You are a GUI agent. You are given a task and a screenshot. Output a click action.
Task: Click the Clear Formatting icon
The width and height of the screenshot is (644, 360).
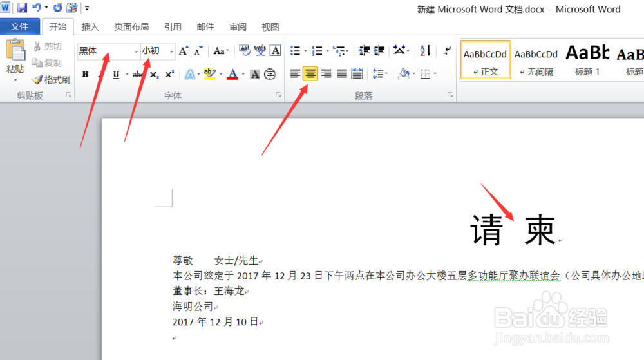(x=244, y=50)
